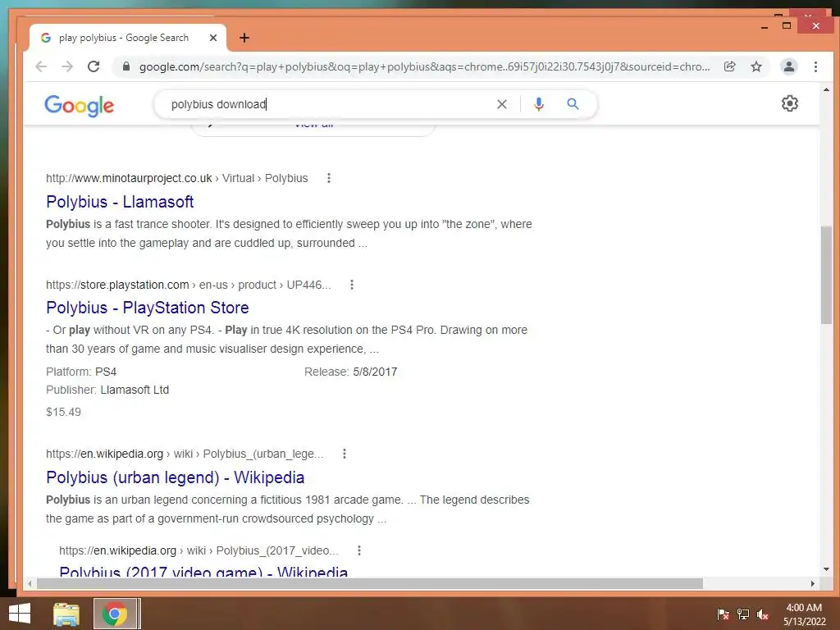Image resolution: width=840 pixels, height=630 pixels.
Task: Click the muted volume tray icon
Action: [x=763, y=614]
